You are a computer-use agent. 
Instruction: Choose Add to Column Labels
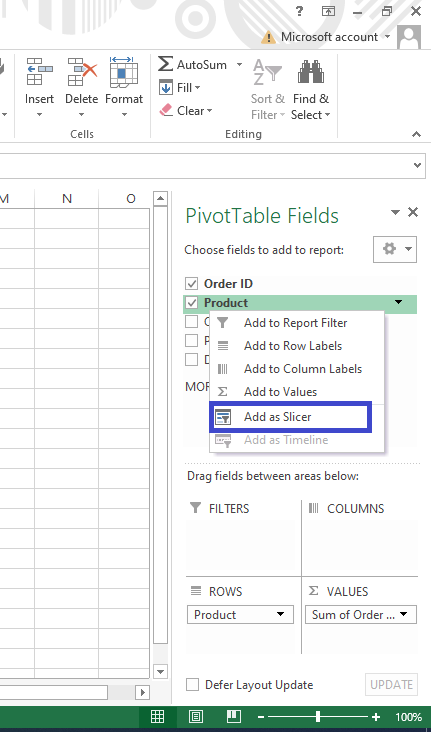pyautogui.click(x=297, y=369)
